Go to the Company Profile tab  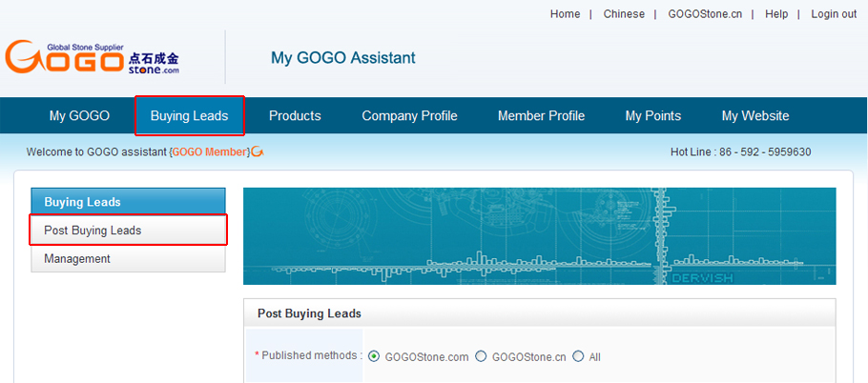(x=409, y=116)
